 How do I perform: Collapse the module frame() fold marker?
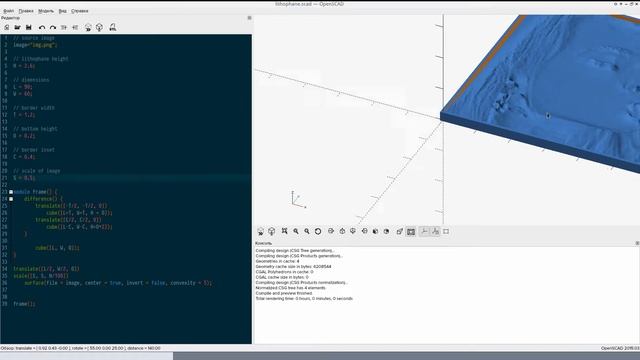[x=11, y=192]
